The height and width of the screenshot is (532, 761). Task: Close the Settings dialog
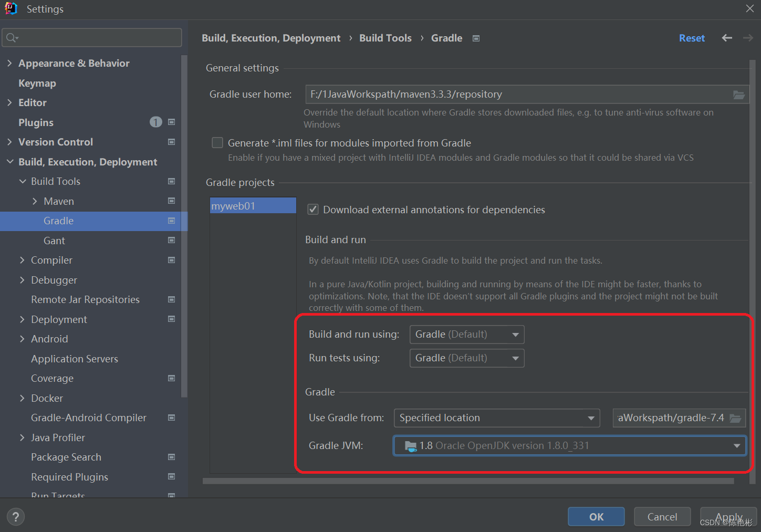750,8
